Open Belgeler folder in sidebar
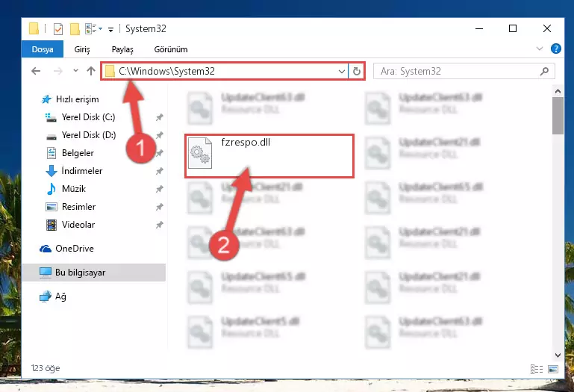 (x=78, y=153)
